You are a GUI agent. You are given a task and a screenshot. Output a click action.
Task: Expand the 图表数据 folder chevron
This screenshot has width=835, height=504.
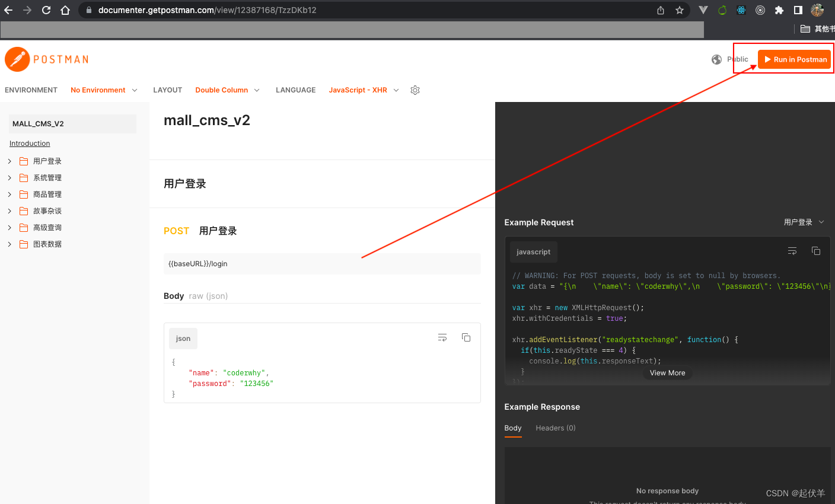[9, 244]
